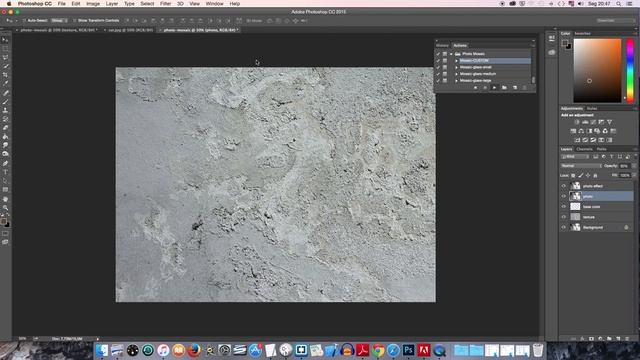Add Curves adjustment icon
640x360 pixels.
pyautogui.click(x=593, y=122)
